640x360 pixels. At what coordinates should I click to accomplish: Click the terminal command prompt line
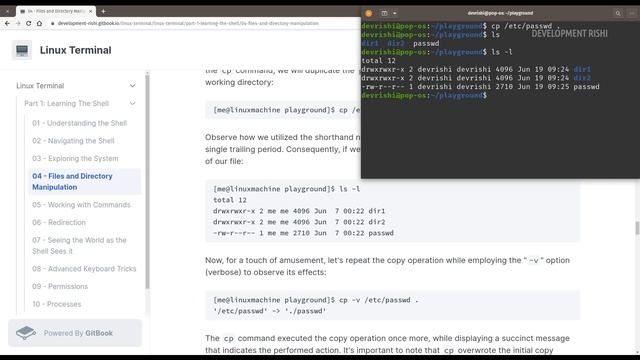(424, 96)
